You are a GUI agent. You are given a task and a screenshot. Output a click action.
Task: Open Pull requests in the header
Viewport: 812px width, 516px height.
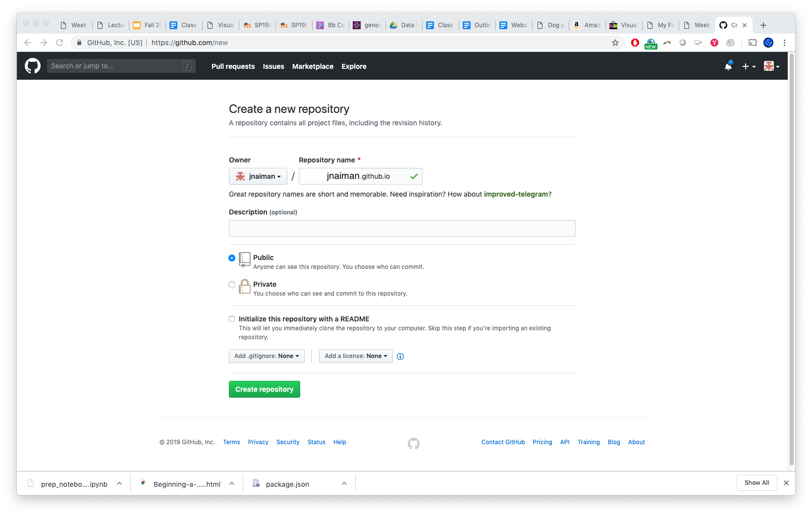coord(233,66)
